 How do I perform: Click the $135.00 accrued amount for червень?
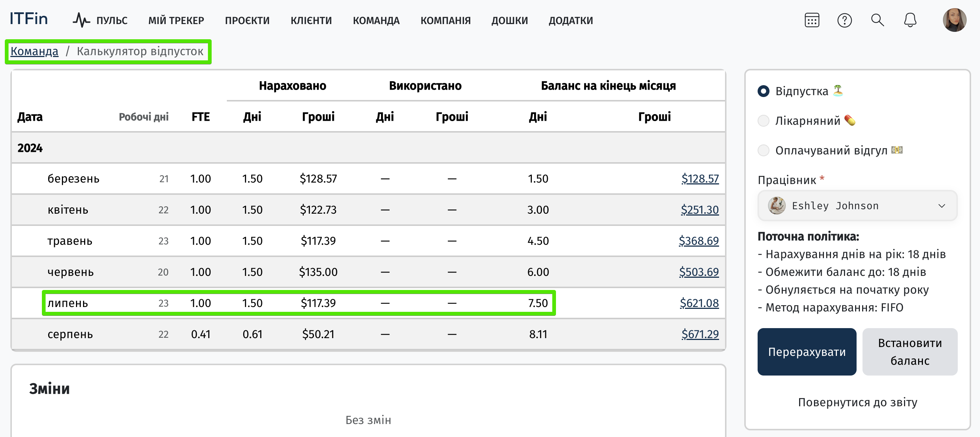[x=318, y=272]
